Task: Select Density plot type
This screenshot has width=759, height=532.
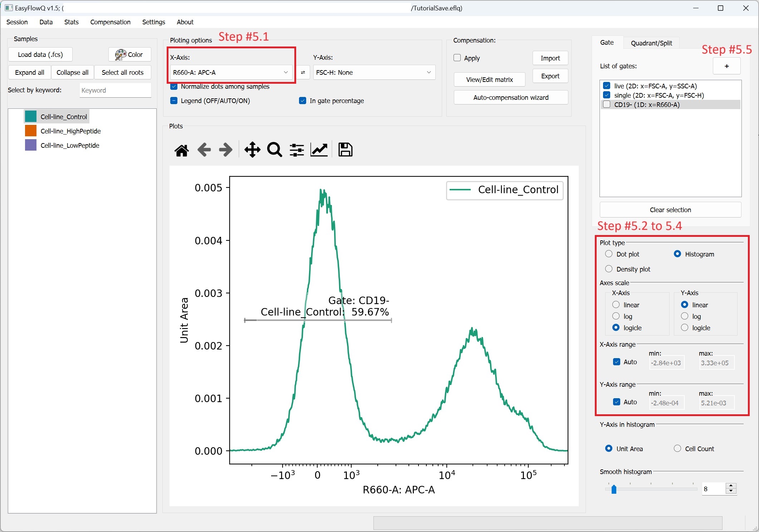Action: tap(609, 269)
